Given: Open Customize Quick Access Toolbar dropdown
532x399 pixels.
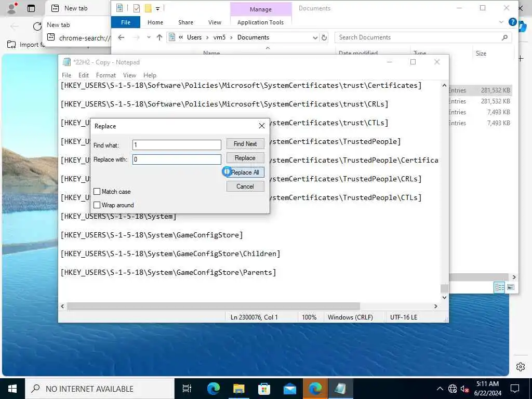Looking at the screenshot, I should pos(157,8).
